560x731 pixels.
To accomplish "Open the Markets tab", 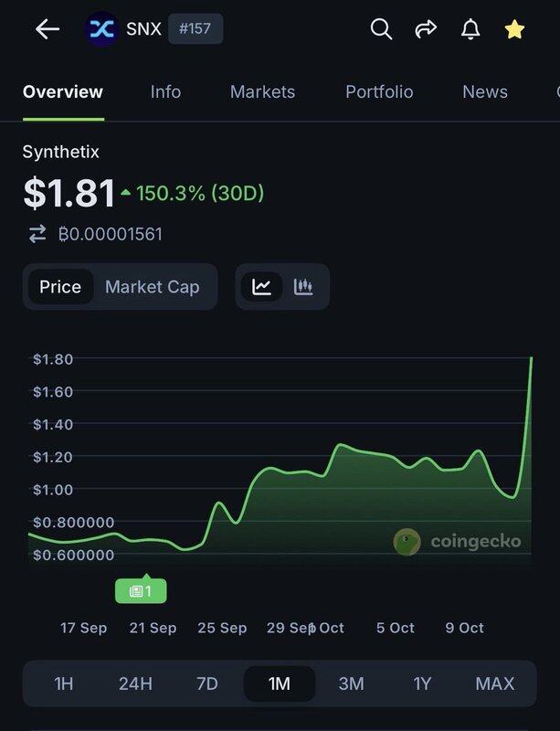I will (262, 91).
